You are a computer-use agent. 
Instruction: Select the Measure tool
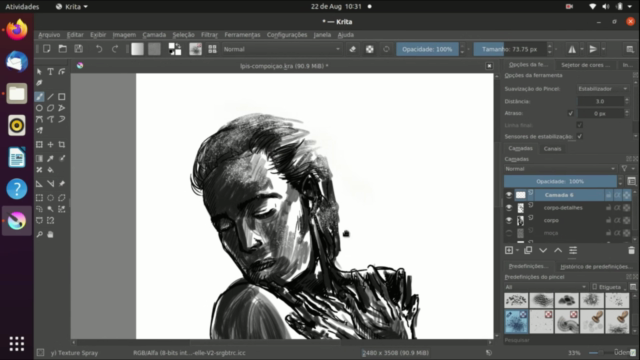[x=50, y=184]
